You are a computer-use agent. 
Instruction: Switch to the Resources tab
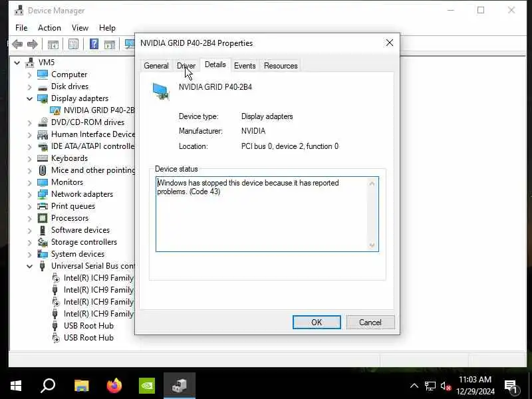pos(281,65)
